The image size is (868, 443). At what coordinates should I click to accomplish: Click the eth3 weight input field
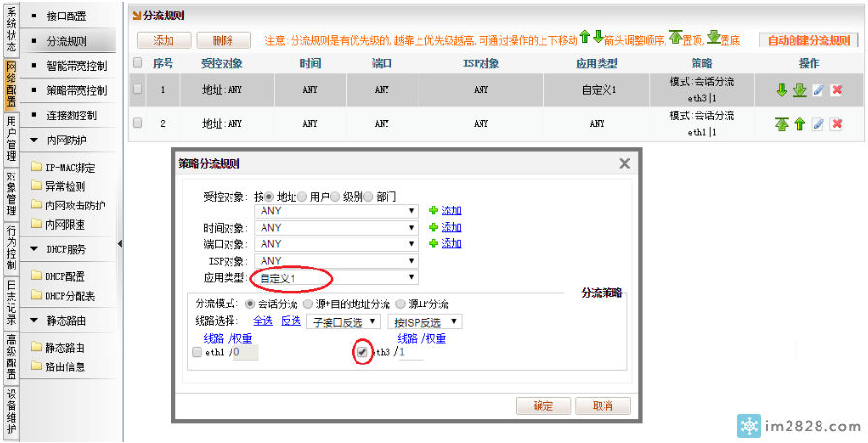coord(411,353)
